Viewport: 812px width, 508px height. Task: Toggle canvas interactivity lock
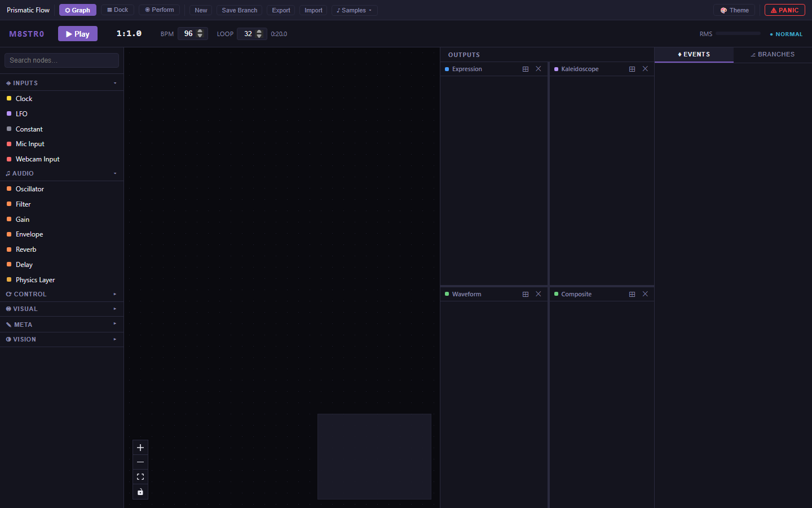pyautogui.click(x=140, y=492)
